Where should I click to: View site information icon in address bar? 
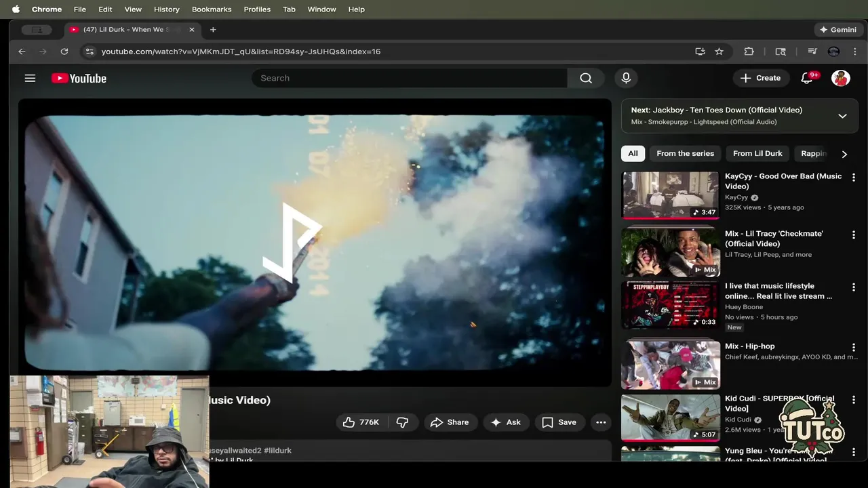90,52
